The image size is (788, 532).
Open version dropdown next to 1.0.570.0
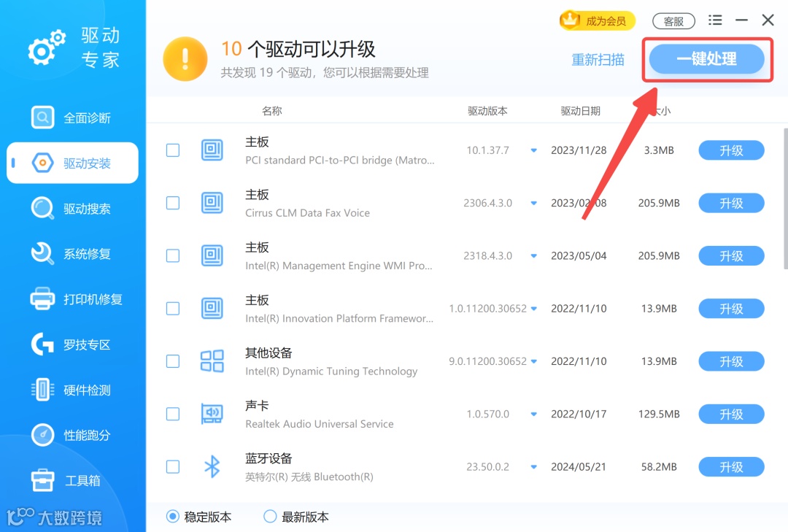[533, 415]
